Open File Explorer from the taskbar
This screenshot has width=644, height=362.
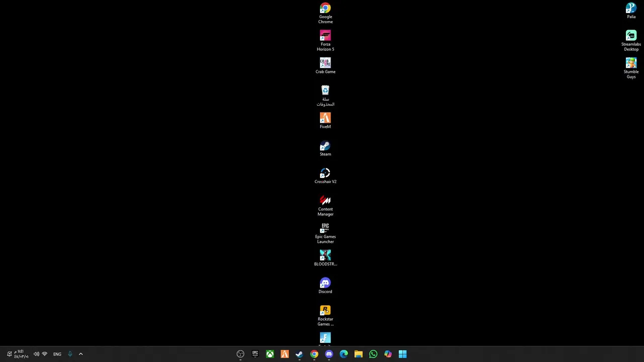pyautogui.click(x=358, y=354)
